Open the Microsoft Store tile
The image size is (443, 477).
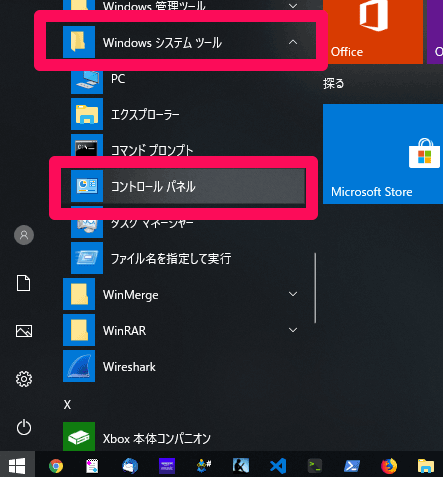pyautogui.click(x=383, y=154)
